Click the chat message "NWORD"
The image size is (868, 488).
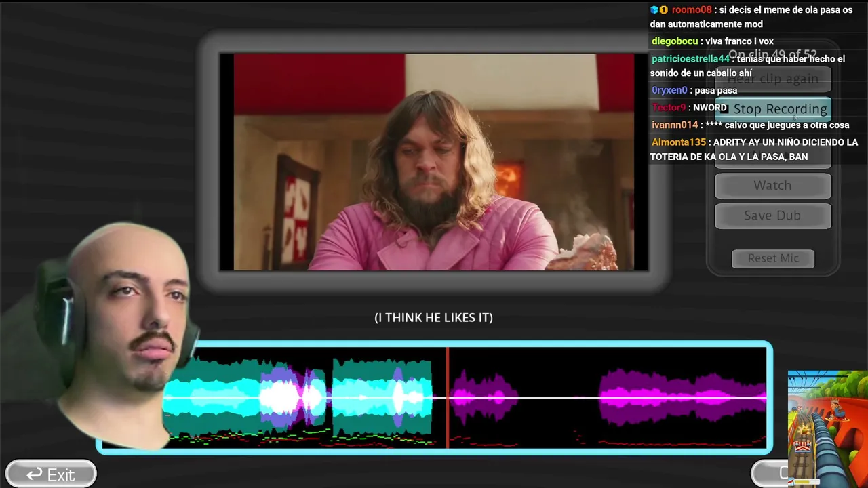click(709, 108)
